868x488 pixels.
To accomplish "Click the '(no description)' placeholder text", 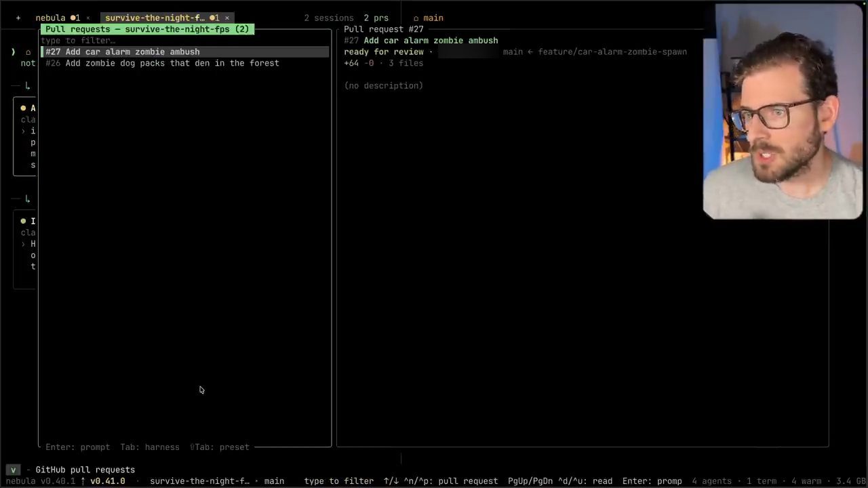I will 384,85.
